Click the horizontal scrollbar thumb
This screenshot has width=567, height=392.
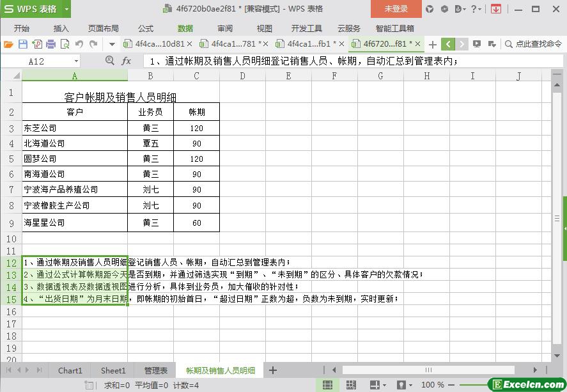coord(428,370)
